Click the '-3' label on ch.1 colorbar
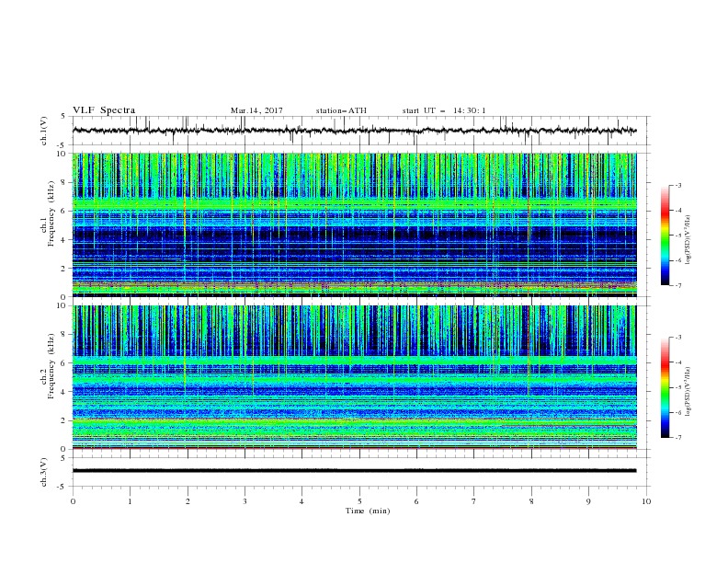Viewport: 728px width, 563px height. point(677,186)
